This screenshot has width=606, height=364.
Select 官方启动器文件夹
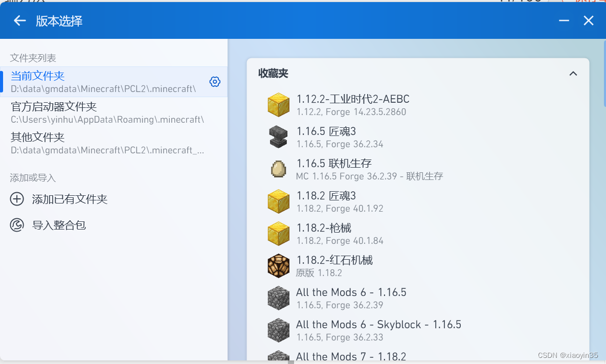point(114,112)
